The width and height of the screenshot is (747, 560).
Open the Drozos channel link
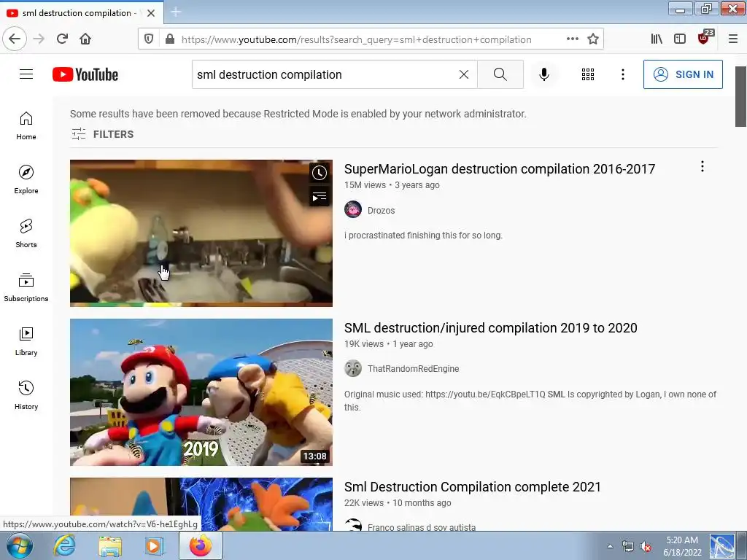pyautogui.click(x=381, y=211)
